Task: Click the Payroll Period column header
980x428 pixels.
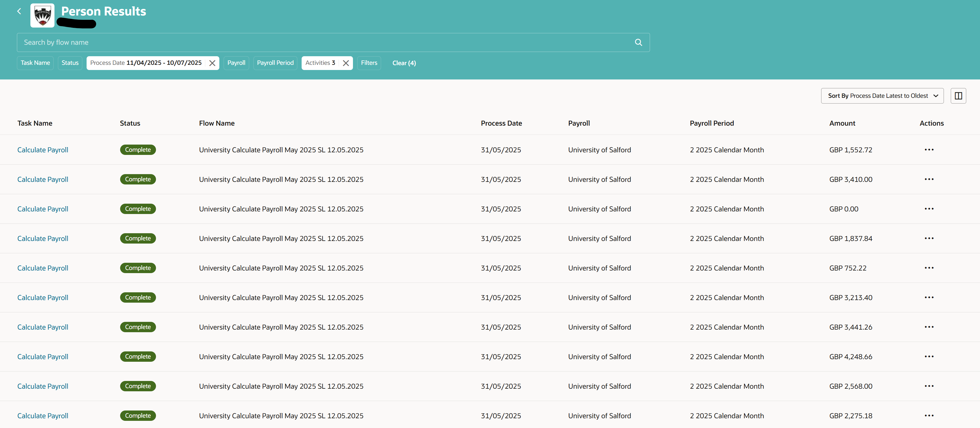Action: 711,123
